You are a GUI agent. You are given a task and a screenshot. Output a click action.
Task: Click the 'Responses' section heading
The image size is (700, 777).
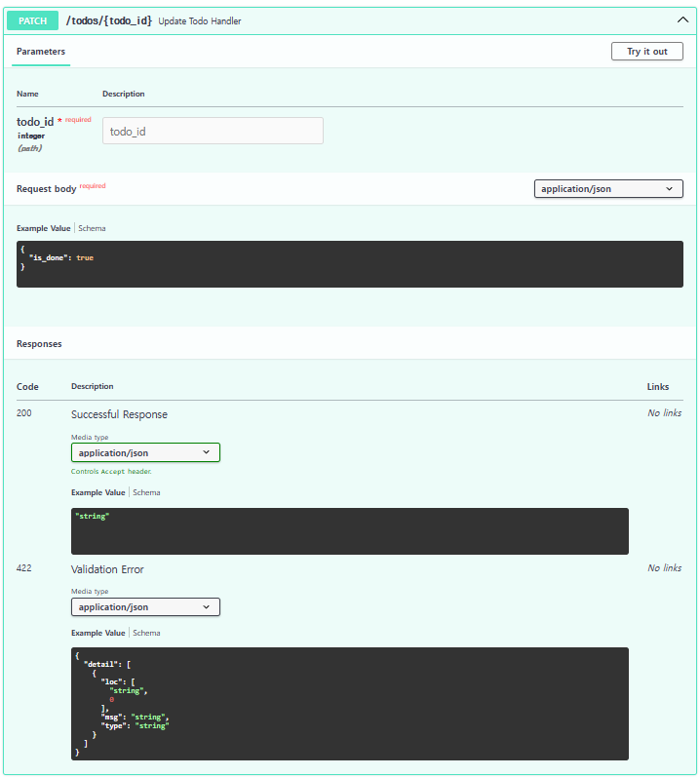point(39,344)
